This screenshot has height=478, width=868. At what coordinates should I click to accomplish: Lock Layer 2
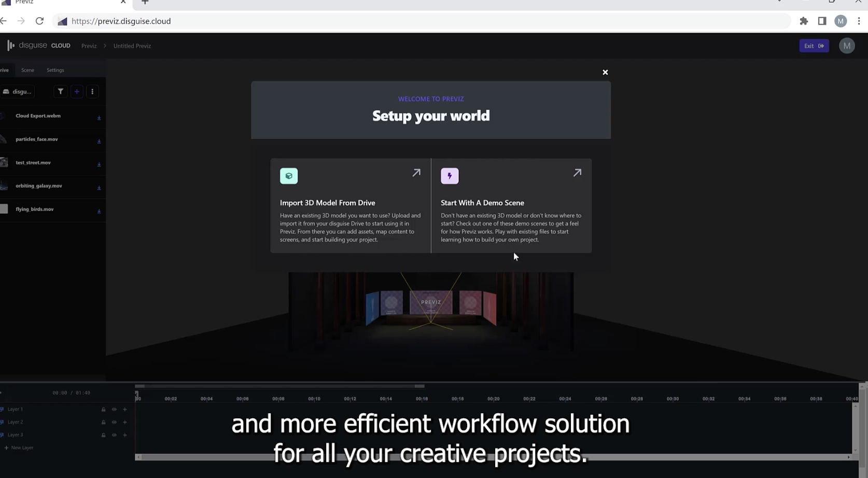click(103, 423)
